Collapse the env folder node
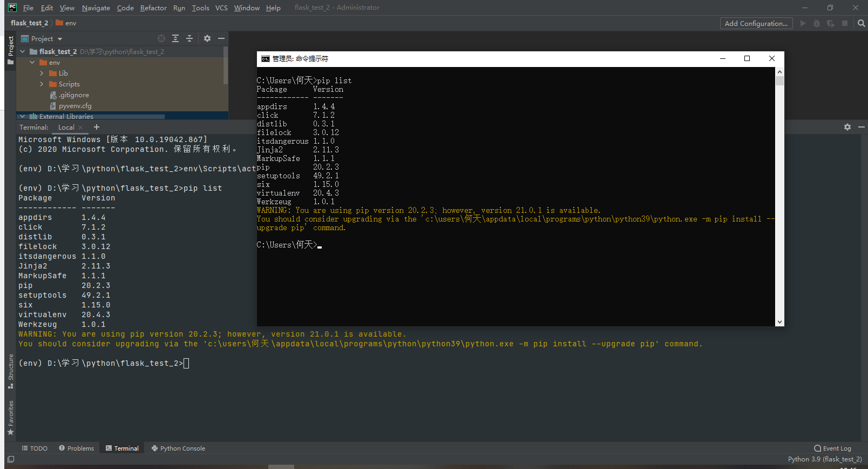This screenshot has height=469, width=868. pos(32,63)
